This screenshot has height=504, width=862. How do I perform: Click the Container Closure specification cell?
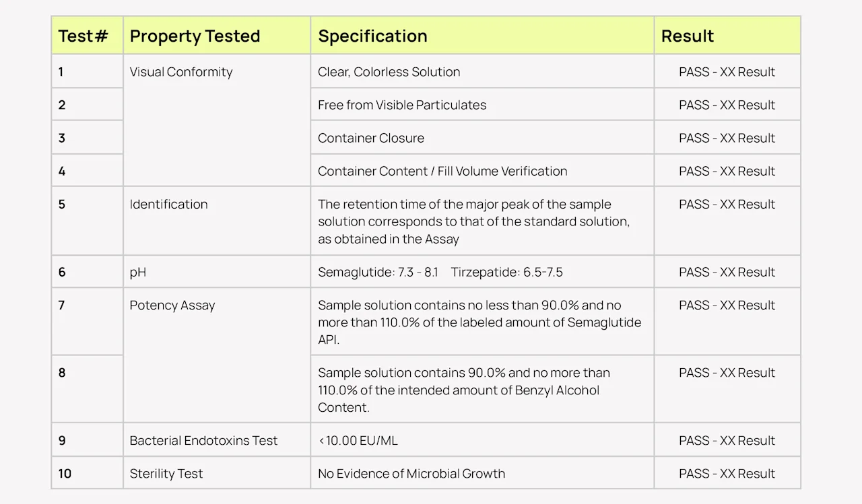371,138
